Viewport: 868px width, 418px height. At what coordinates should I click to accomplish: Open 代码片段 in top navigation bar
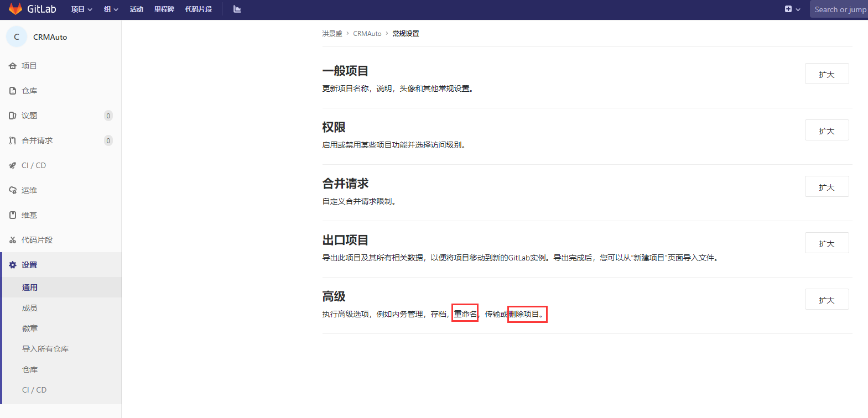199,9
